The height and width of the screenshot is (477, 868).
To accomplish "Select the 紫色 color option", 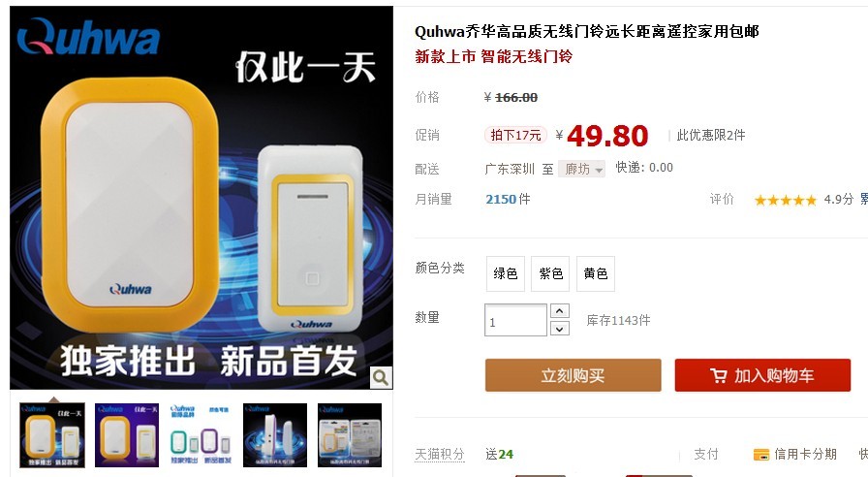I will coord(550,273).
